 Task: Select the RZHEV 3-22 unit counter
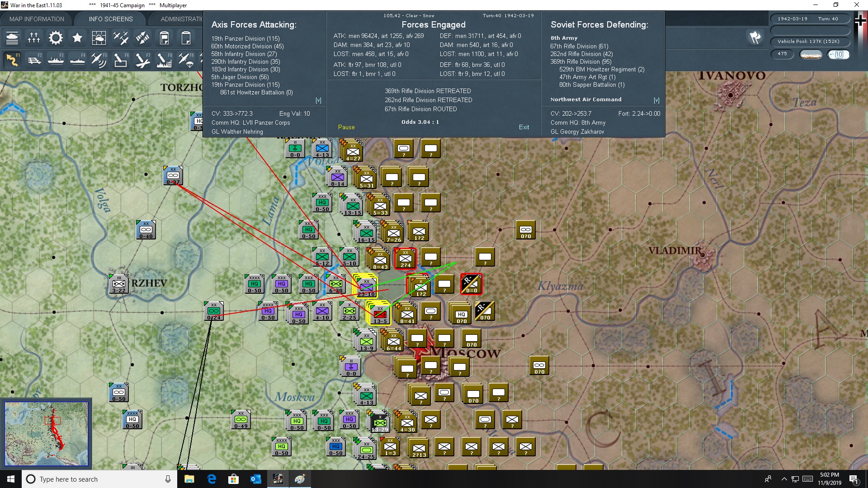(x=119, y=284)
